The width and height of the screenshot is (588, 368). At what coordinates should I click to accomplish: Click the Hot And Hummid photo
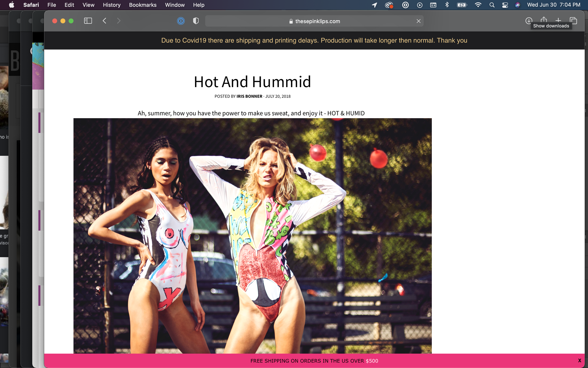252,236
